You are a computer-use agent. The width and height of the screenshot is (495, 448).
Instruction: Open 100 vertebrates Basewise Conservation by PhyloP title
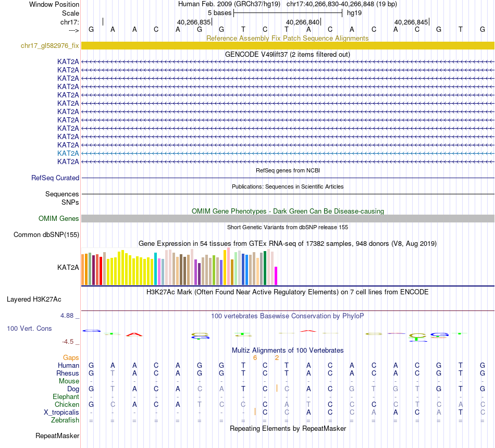(288, 316)
